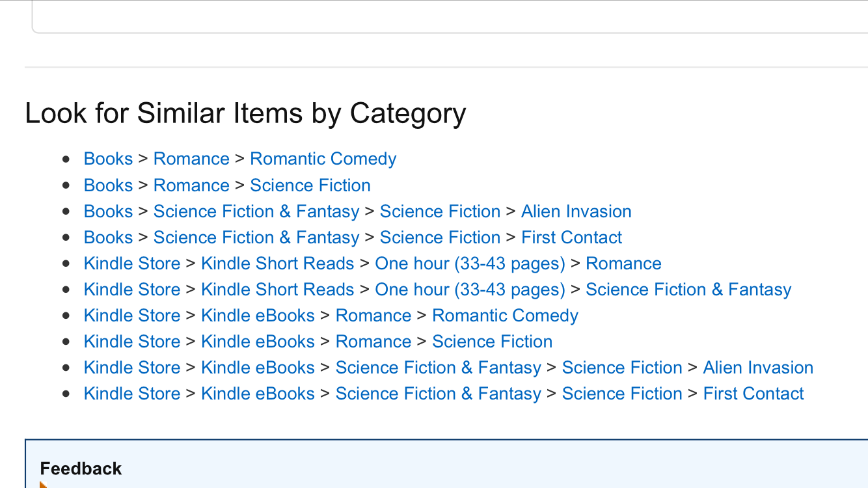The image size is (868, 488).
Task: Open Romance link after One hour (33-43 pages)
Action: point(623,264)
